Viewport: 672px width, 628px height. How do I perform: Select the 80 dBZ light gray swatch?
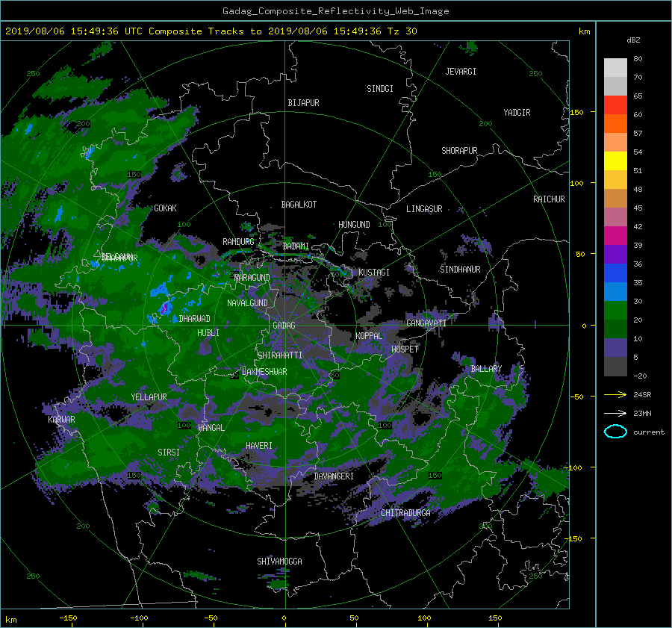615,67
